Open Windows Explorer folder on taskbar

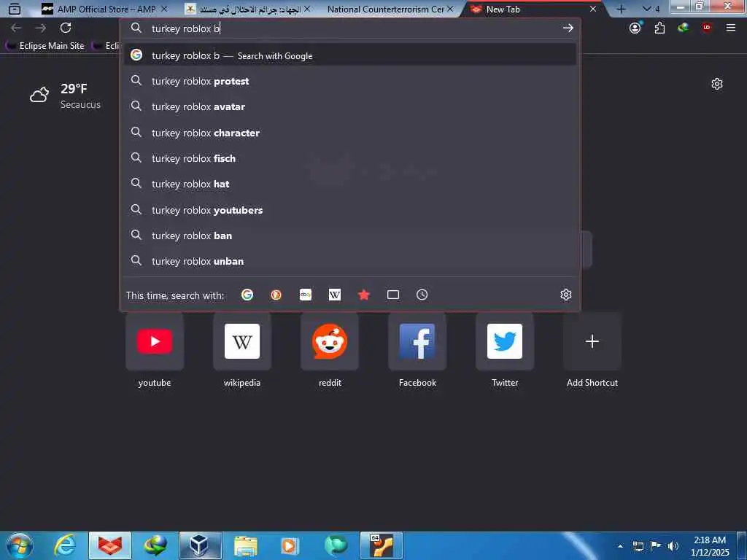coord(245,545)
